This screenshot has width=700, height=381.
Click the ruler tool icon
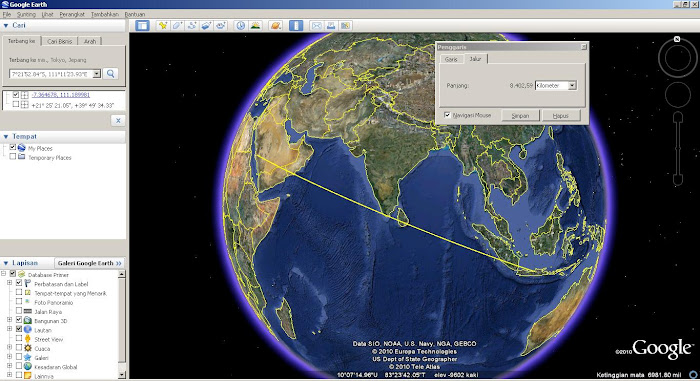point(296,25)
